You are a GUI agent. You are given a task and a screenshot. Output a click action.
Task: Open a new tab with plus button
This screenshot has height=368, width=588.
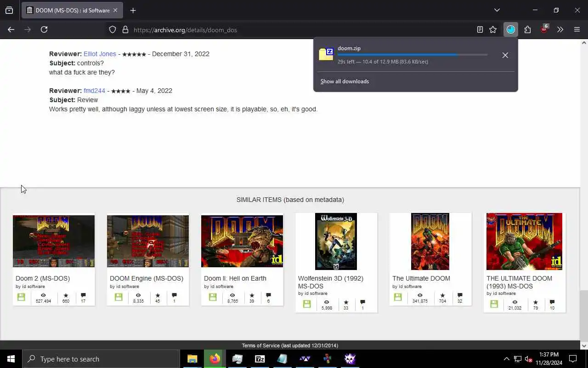point(133,10)
